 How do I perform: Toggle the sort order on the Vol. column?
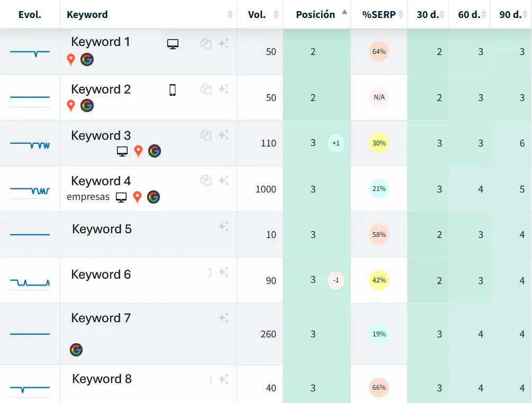(x=276, y=15)
